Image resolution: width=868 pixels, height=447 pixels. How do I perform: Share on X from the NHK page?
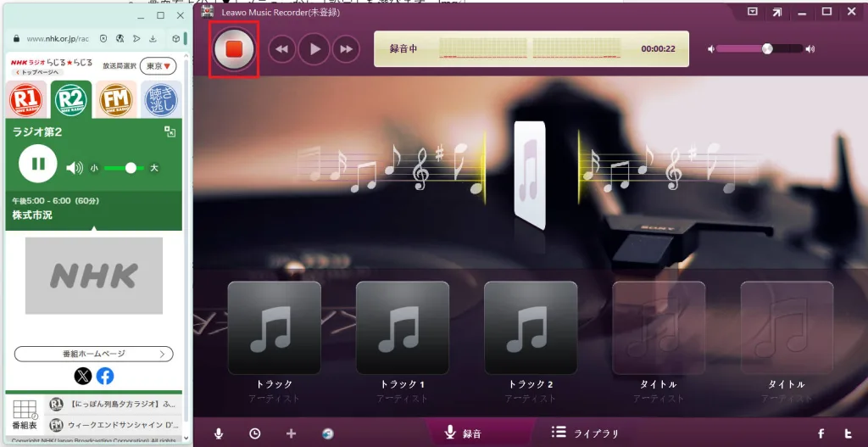tap(83, 377)
